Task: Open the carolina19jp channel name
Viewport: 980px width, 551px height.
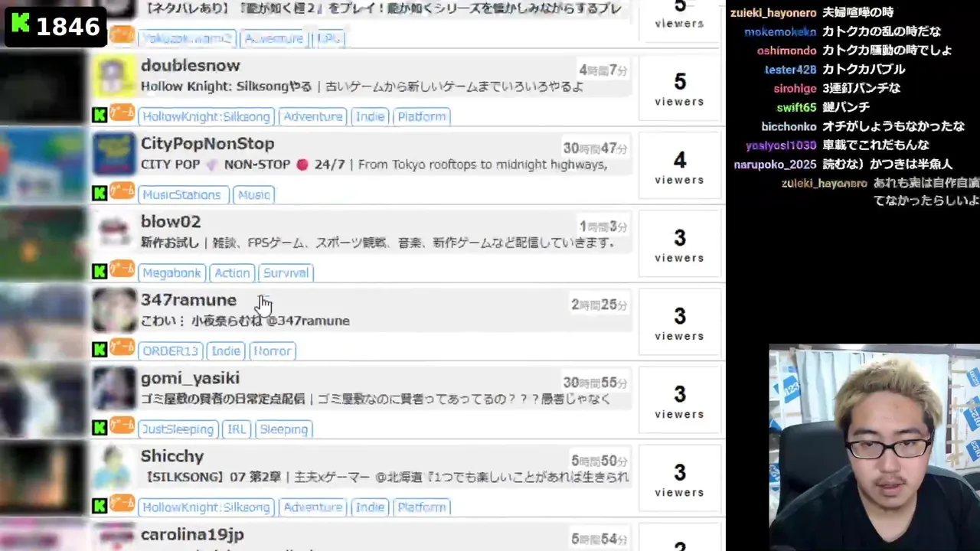Action: (x=192, y=534)
